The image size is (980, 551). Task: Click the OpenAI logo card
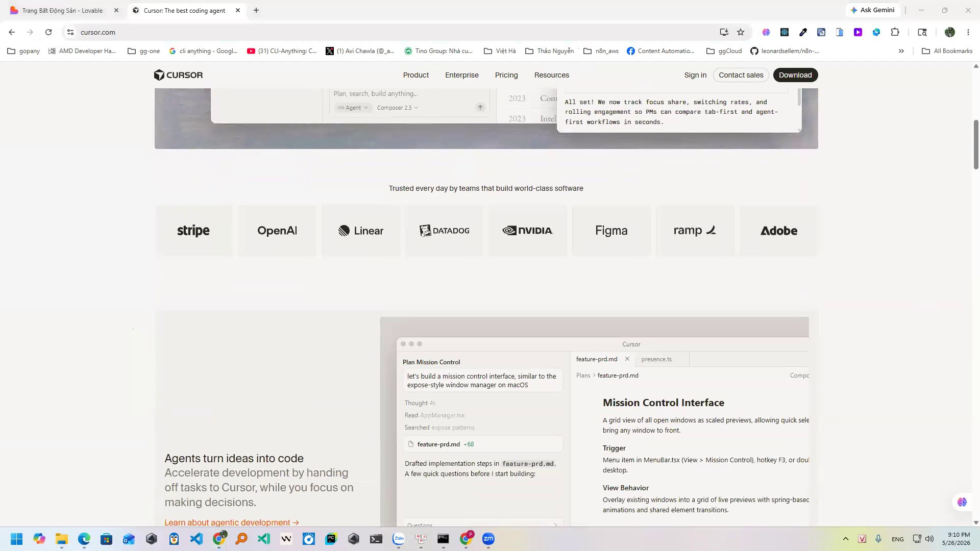click(277, 231)
